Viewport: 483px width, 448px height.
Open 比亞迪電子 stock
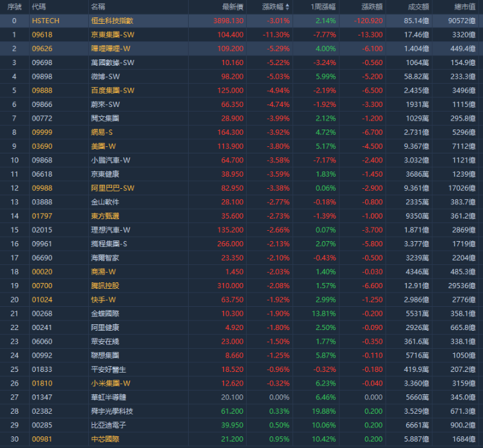pos(109,425)
